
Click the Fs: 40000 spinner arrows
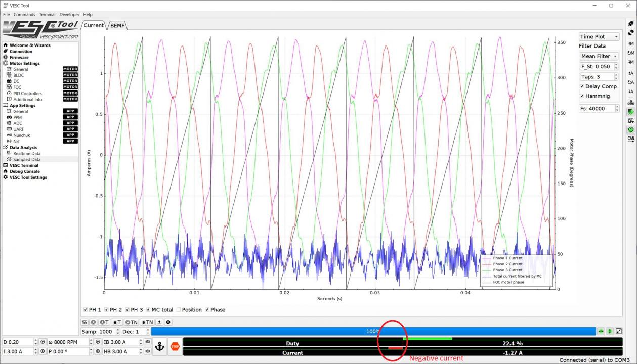pyautogui.click(x=617, y=108)
